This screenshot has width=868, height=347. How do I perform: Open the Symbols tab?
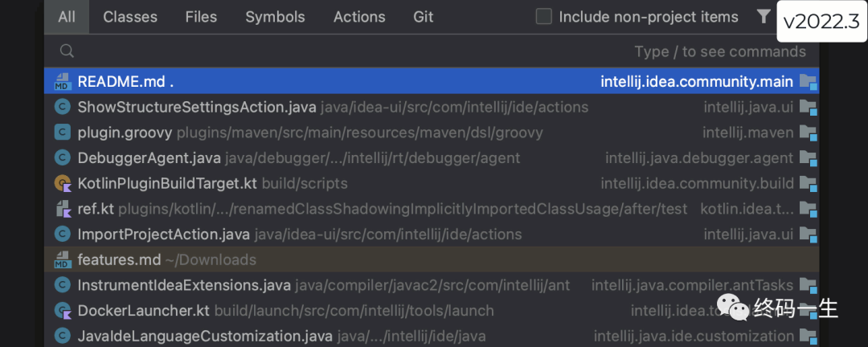pyautogui.click(x=275, y=17)
